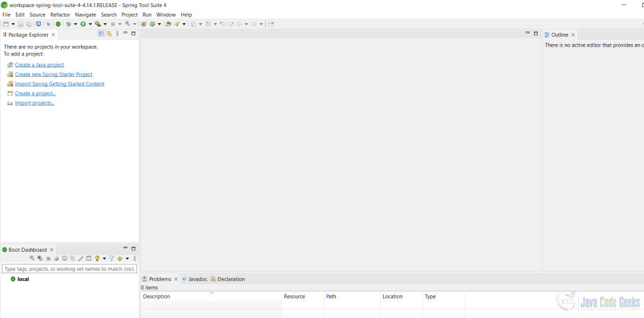The height and width of the screenshot is (318, 644).
Task: Click the Save icon in main toolbar
Action: point(21,24)
